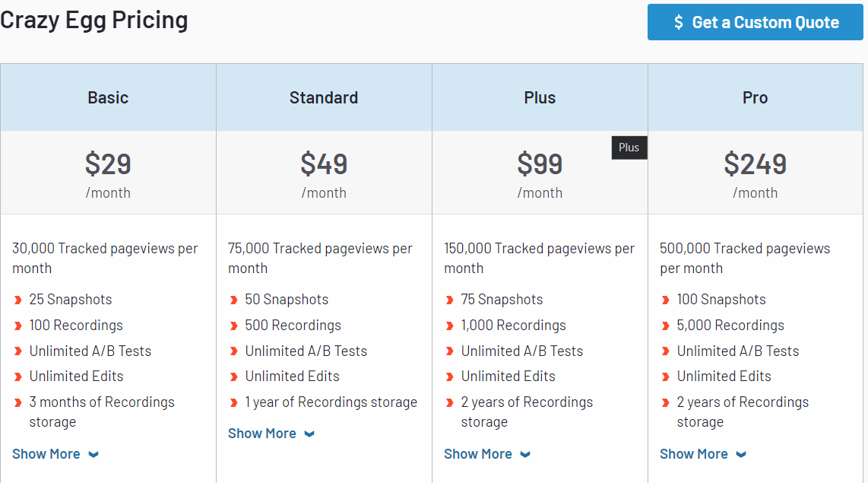Expand Show More under Plus plan
Image resolution: width=868 pixels, height=483 pixels.
coord(478,454)
